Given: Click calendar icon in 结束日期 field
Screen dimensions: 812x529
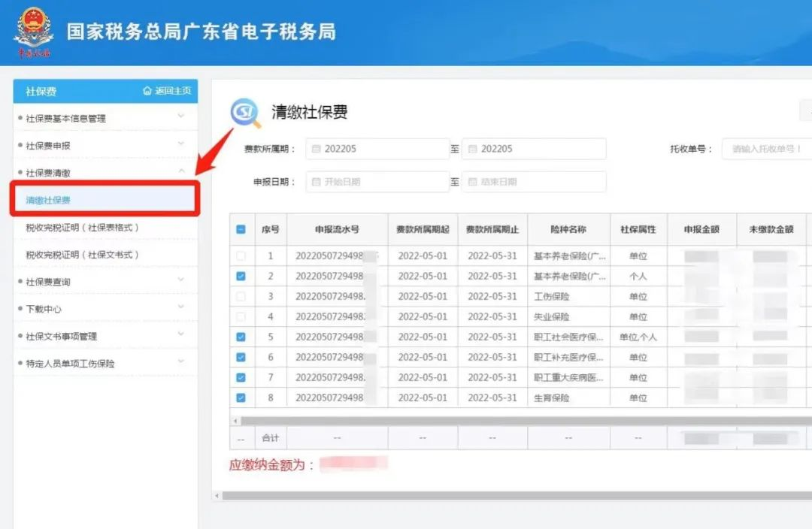Looking at the screenshot, I should 472,182.
